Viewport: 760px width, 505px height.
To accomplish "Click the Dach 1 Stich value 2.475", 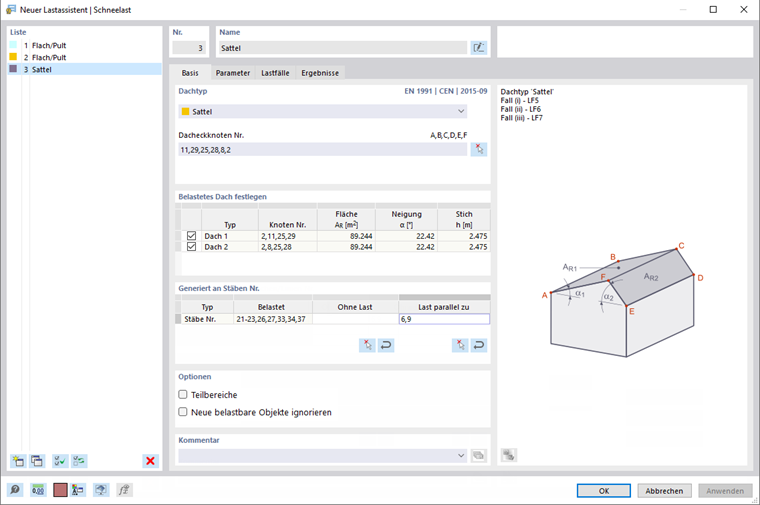I will 464,236.
